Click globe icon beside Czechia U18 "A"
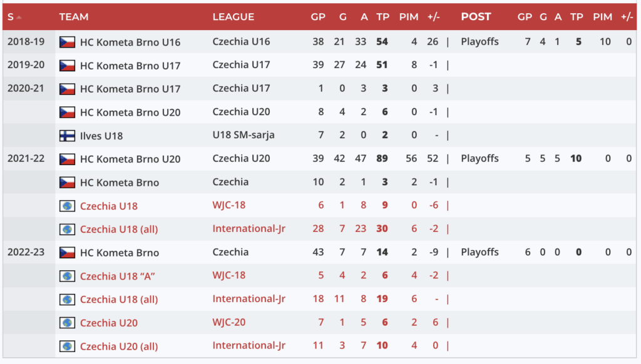 pos(67,276)
